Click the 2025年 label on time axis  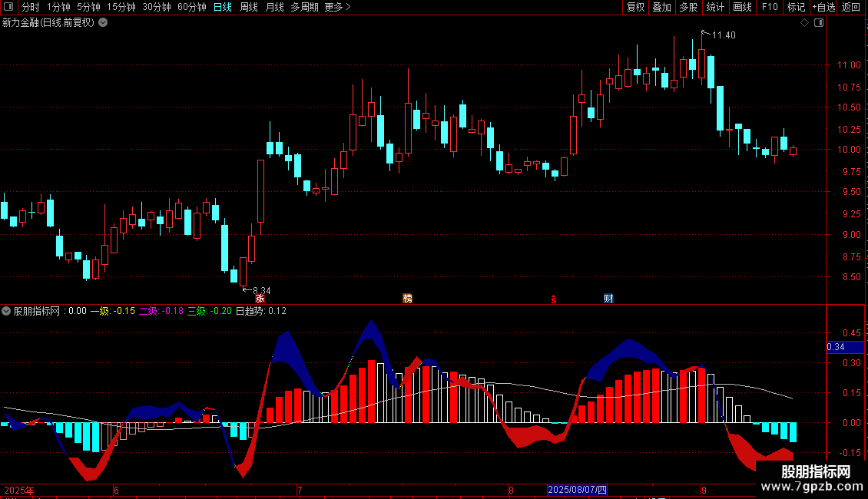(x=19, y=490)
